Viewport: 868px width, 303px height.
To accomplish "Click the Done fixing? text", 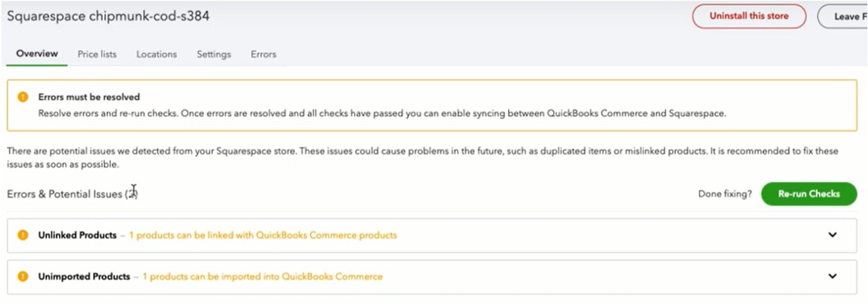I will pyautogui.click(x=724, y=194).
